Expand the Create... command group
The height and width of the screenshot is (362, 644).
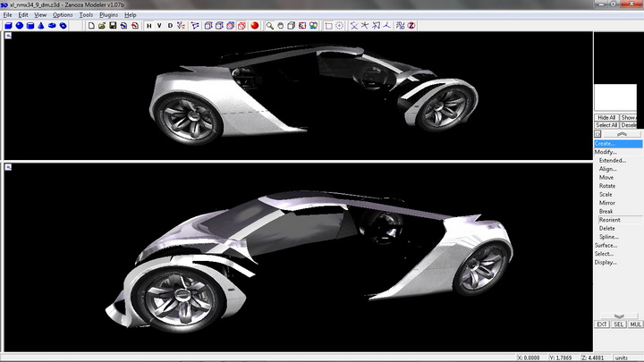[606, 144]
